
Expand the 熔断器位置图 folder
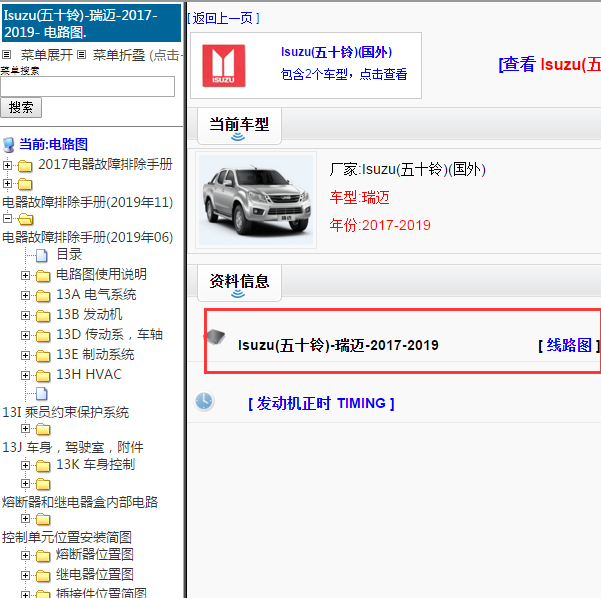(x=25, y=555)
